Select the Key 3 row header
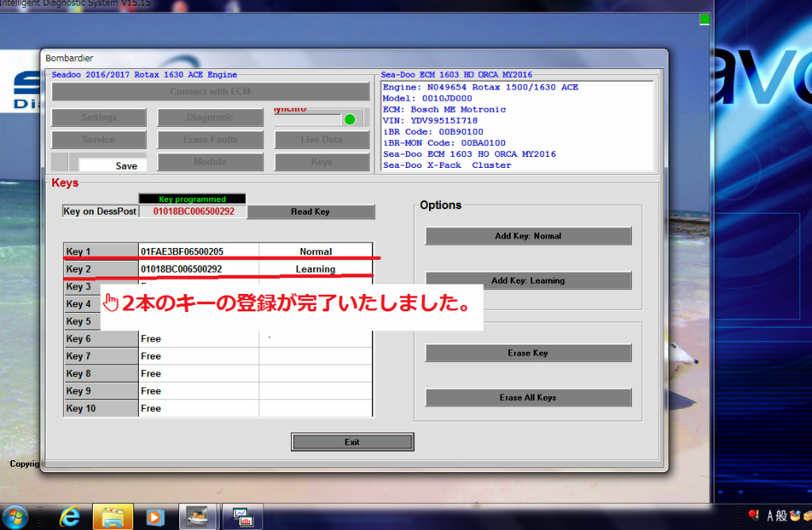Viewport: 812px width, 530px height. [x=82, y=287]
